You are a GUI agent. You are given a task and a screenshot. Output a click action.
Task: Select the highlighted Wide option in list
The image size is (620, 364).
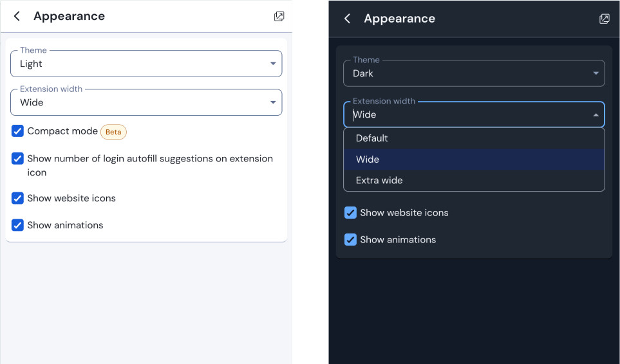(368, 159)
